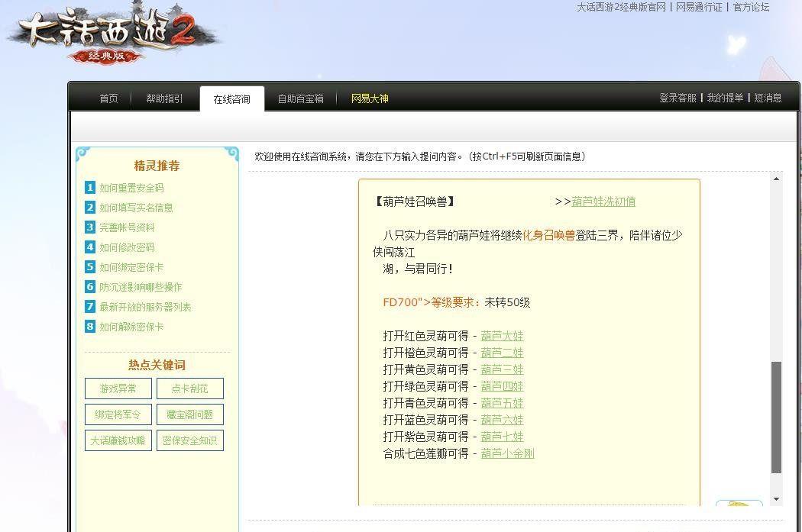The height and width of the screenshot is (532, 802).
Task: Click the 绑定将军令 keyword button
Action: 118,414
